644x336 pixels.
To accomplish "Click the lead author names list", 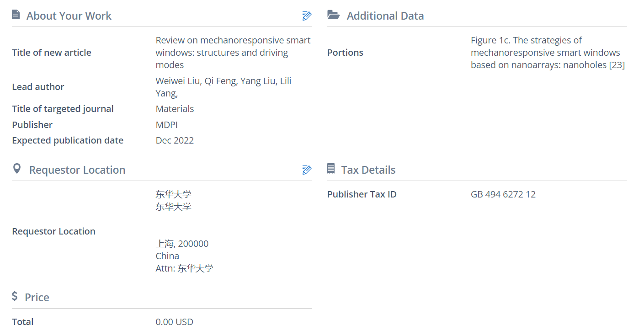I will coord(223,87).
